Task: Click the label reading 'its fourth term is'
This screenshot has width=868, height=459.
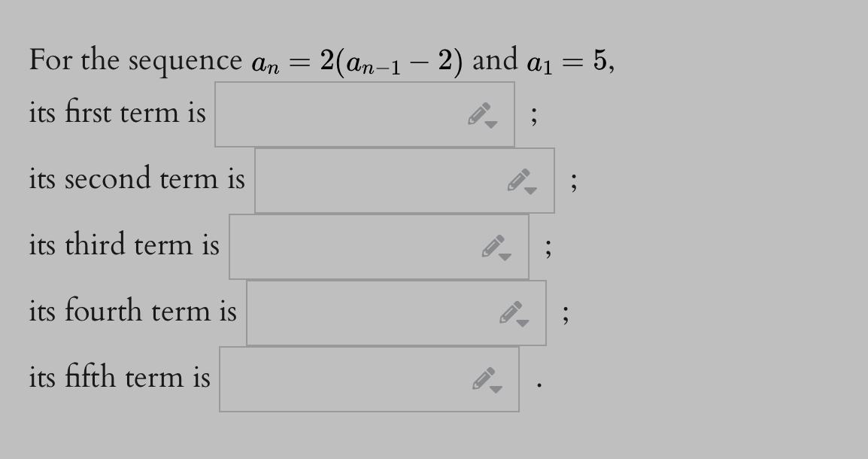Action: click(x=132, y=311)
